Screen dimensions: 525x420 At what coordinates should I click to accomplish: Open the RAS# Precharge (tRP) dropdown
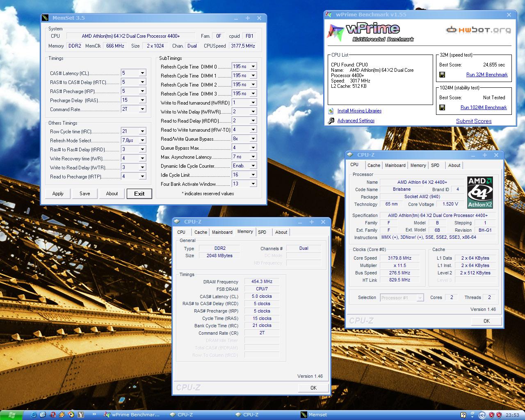tap(142, 91)
